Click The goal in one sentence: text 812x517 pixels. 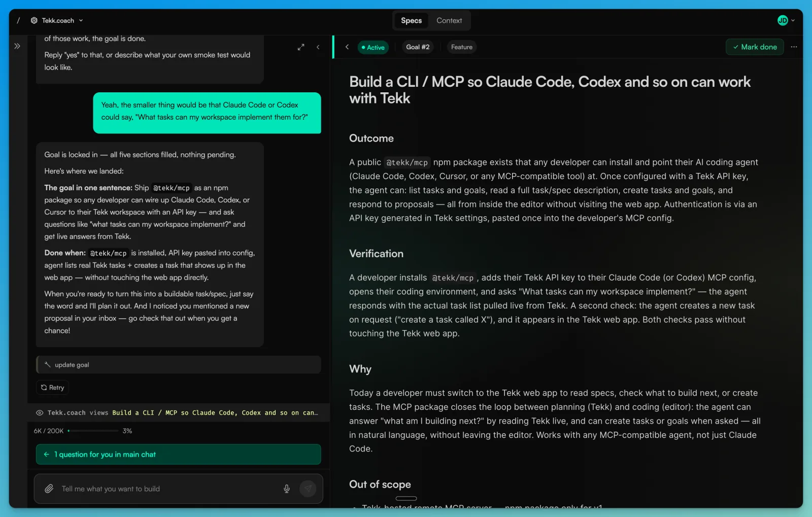(88, 188)
